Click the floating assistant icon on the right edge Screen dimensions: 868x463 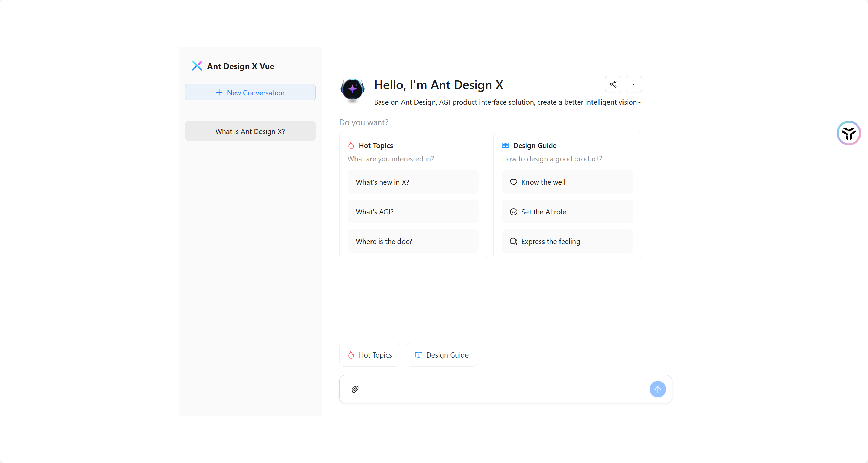click(x=849, y=133)
